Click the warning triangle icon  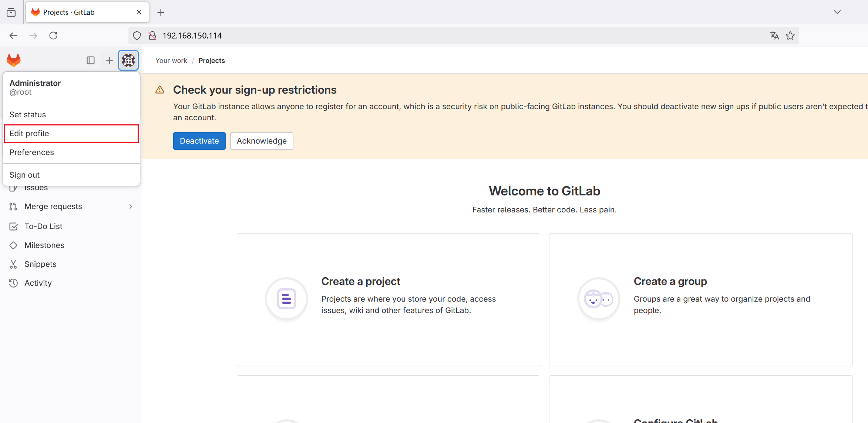(x=160, y=90)
